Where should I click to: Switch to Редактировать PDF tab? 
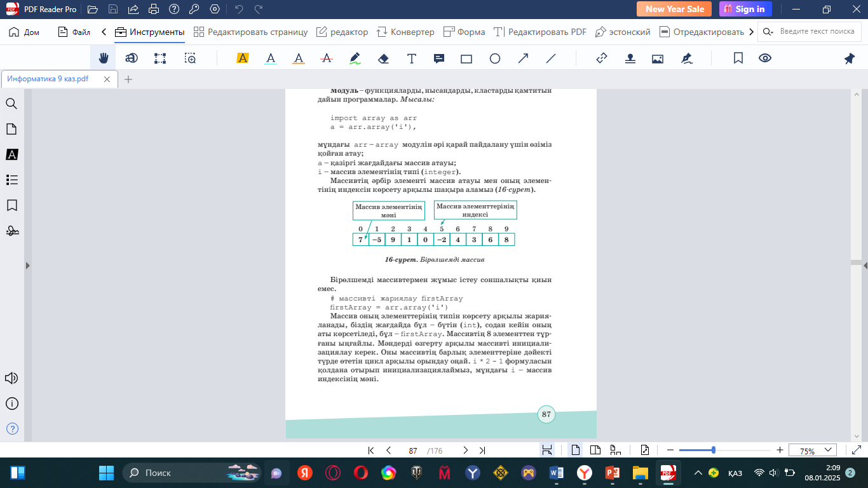point(540,32)
